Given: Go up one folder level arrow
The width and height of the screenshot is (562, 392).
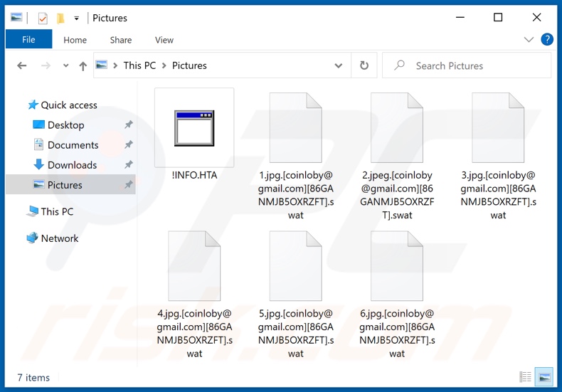Looking at the screenshot, I should pyautogui.click(x=83, y=66).
